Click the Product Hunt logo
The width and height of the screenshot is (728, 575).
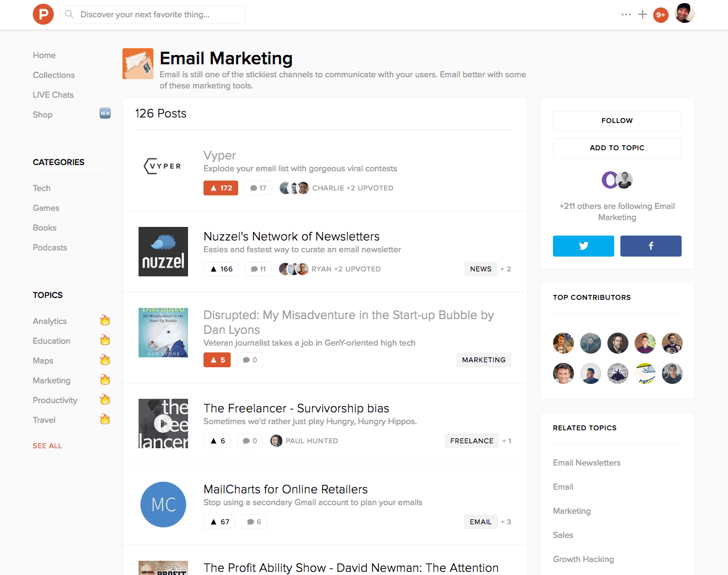[43, 14]
